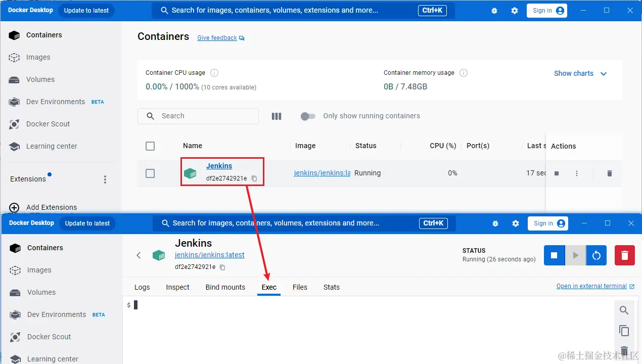Switch to the Logs tab

[x=142, y=287]
